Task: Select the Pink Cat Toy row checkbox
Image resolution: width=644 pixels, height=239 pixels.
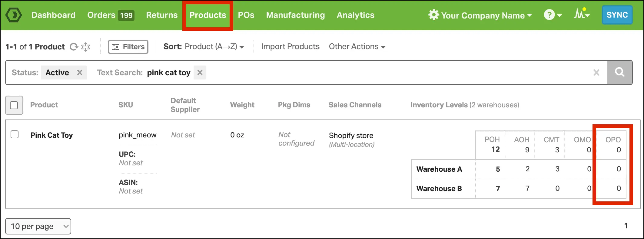Action: tap(15, 134)
